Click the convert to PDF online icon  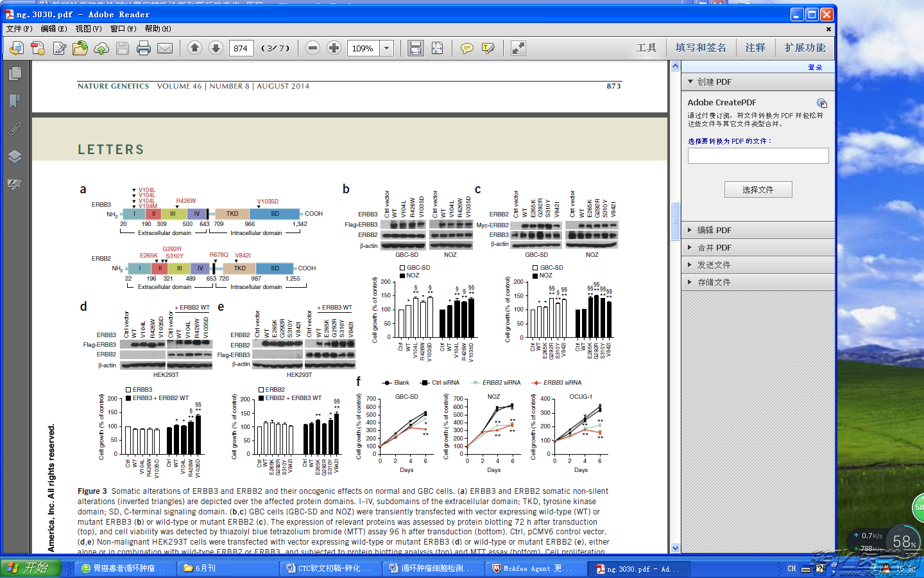[17, 48]
